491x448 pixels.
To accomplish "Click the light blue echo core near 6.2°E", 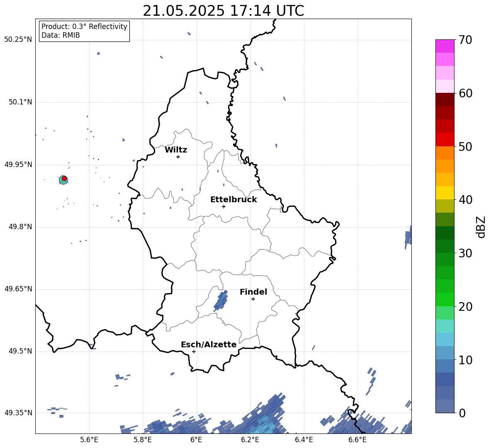I will click(265, 425).
